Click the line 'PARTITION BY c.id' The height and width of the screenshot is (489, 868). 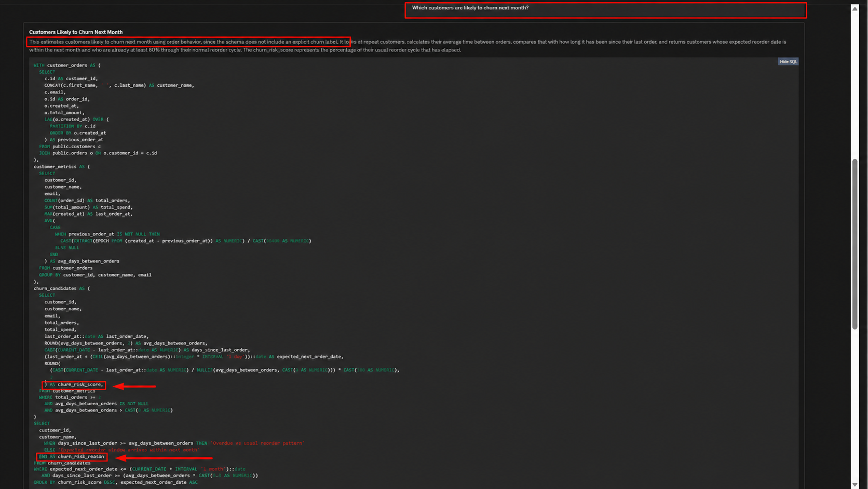(x=72, y=126)
